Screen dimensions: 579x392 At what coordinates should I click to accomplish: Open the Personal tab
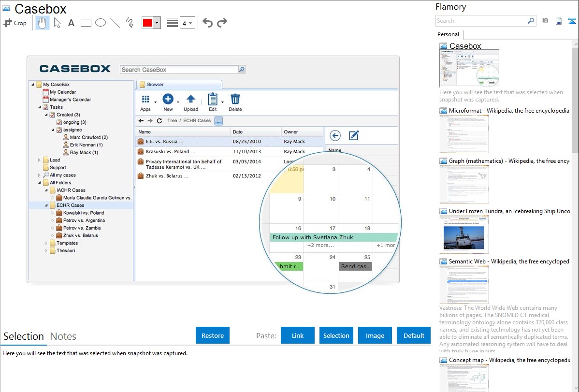[x=449, y=34]
